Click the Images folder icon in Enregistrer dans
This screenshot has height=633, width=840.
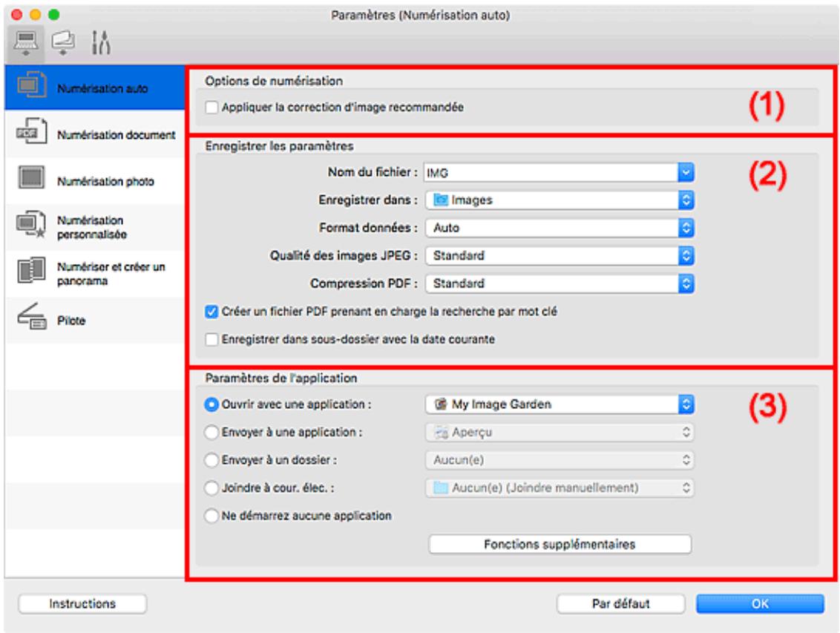440,200
